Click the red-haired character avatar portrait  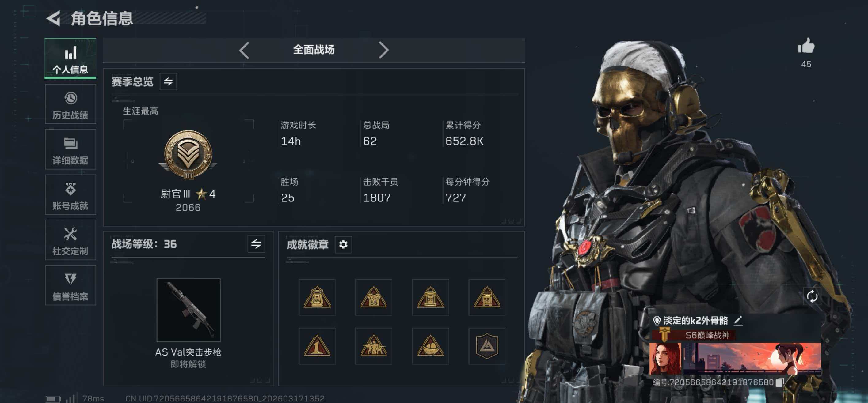(x=665, y=359)
